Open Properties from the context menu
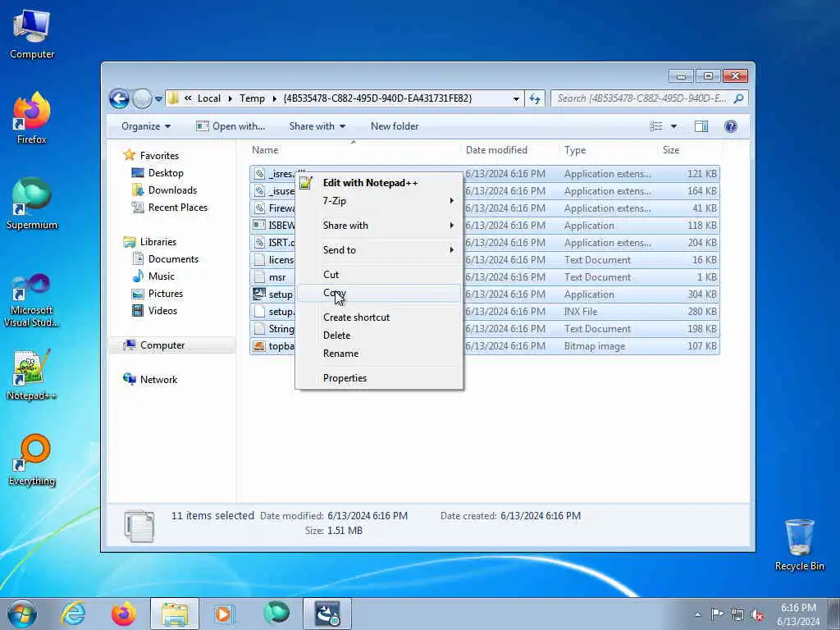 (x=379, y=378)
